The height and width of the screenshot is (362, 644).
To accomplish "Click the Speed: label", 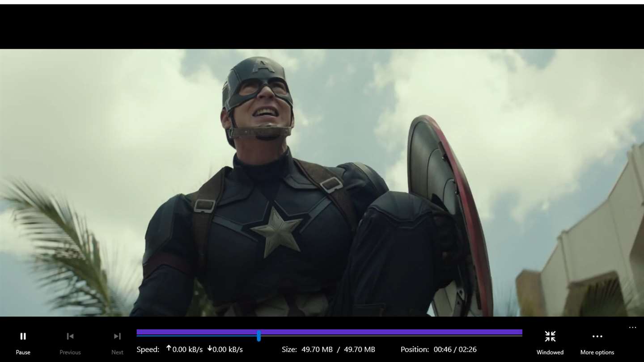I will coord(148,349).
